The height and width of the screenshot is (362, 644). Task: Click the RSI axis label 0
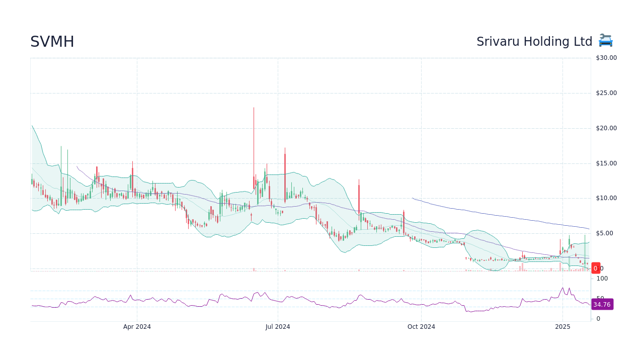tap(598, 319)
